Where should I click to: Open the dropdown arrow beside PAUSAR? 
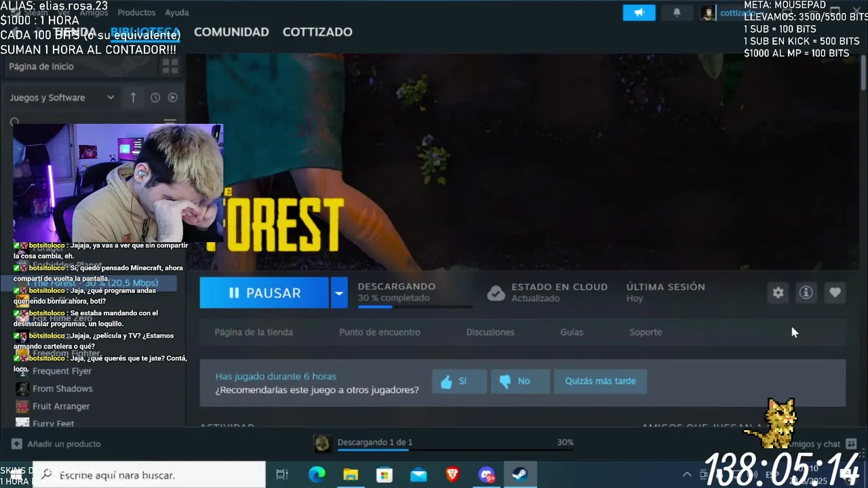point(339,293)
